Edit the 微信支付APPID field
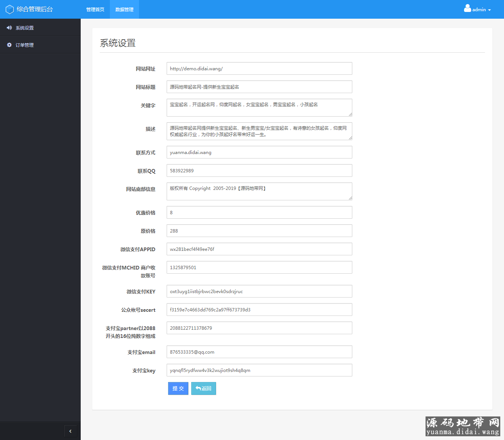 click(259, 249)
